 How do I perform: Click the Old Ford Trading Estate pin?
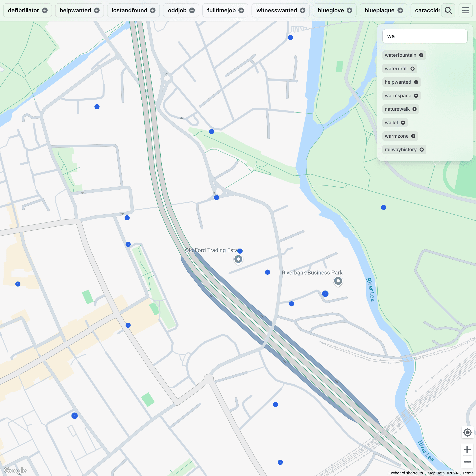(238, 259)
